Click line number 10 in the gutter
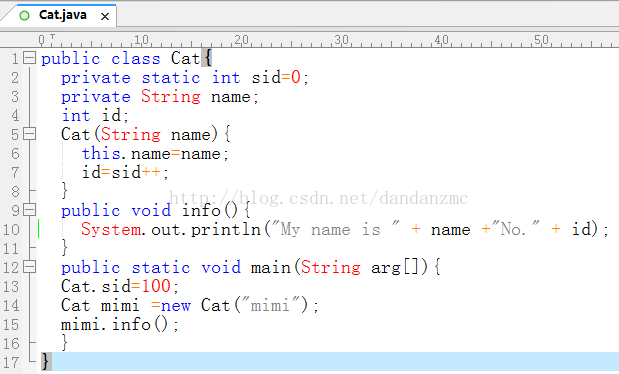This screenshot has height=374, width=619. point(11,229)
